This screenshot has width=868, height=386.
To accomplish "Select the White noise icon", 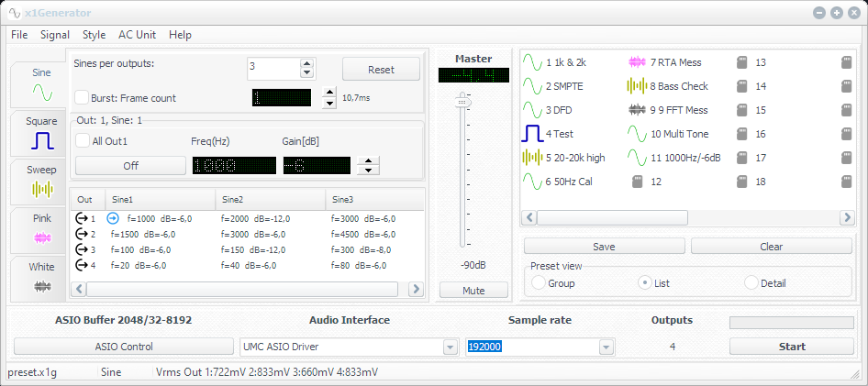I will [41, 286].
